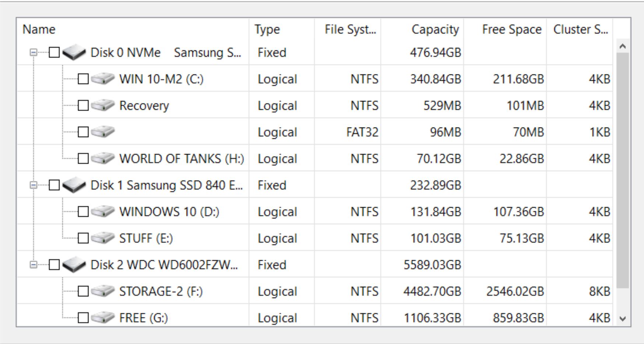Click the WORLD OF TANKS (H:) partition icon
This screenshot has width=644, height=344.
click(103, 159)
